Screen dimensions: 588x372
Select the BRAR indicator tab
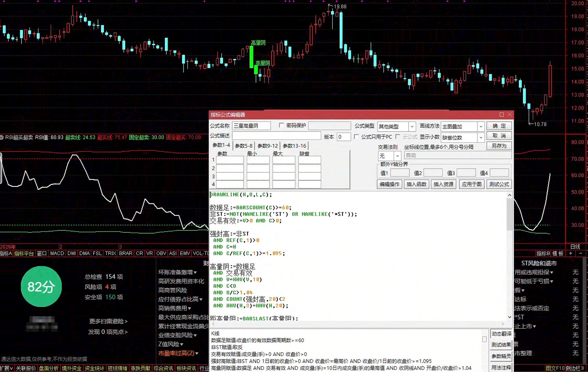[x=125, y=253]
